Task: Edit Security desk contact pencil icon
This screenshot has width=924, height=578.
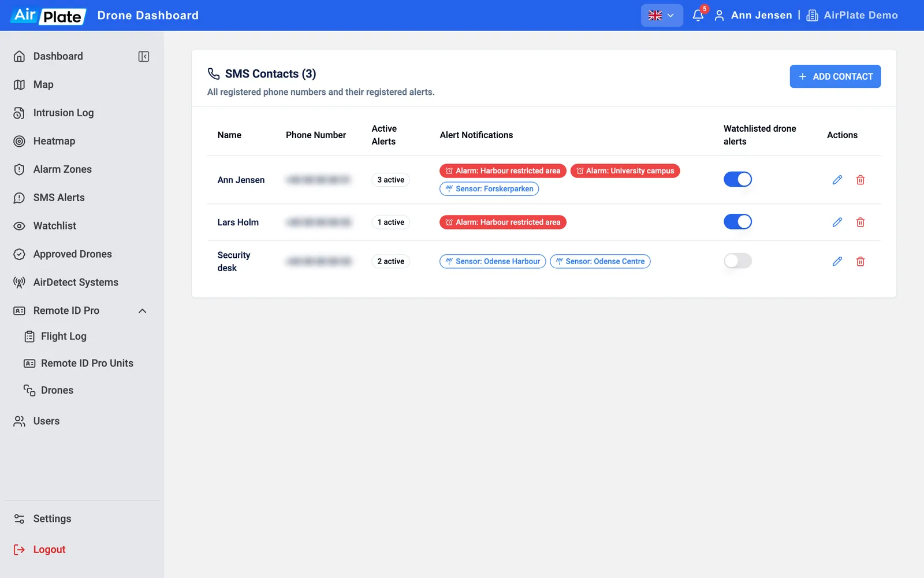Action: click(x=837, y=261)
